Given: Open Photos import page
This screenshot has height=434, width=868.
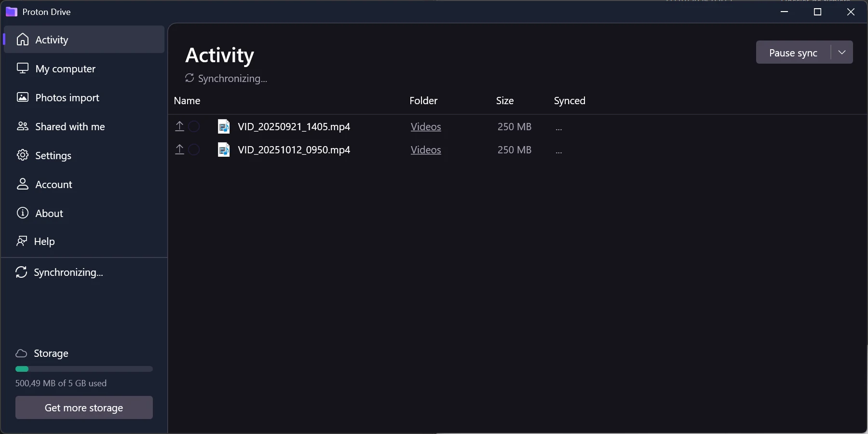Looking at the screenshot, I should coord(84,97).
